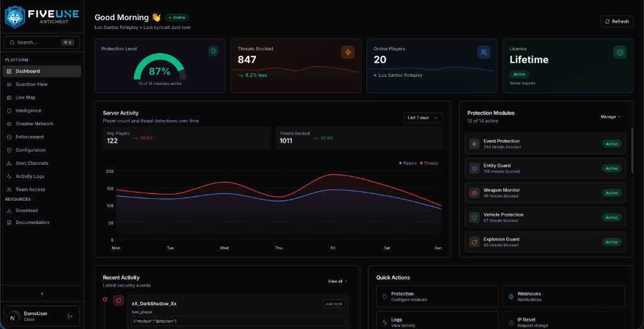The width and height of the screenshot is (644, 329).
Task: Toggle the Players legend series
Action: (x=408, y=163)
